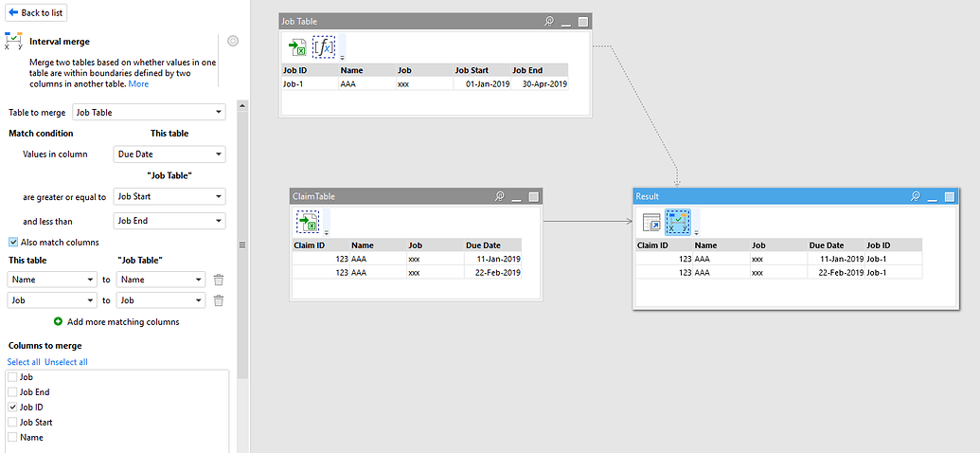Click the Job End column header in Job Table
Image resolution: width=980 pixels, height=453 pixels.
pyautogui.click(x=540, y=70)
